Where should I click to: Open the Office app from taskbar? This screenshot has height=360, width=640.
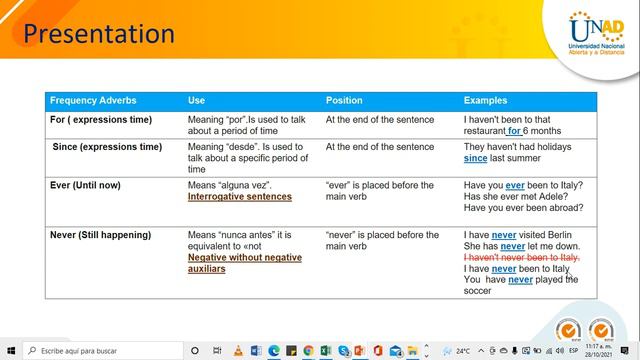(378, 351)
